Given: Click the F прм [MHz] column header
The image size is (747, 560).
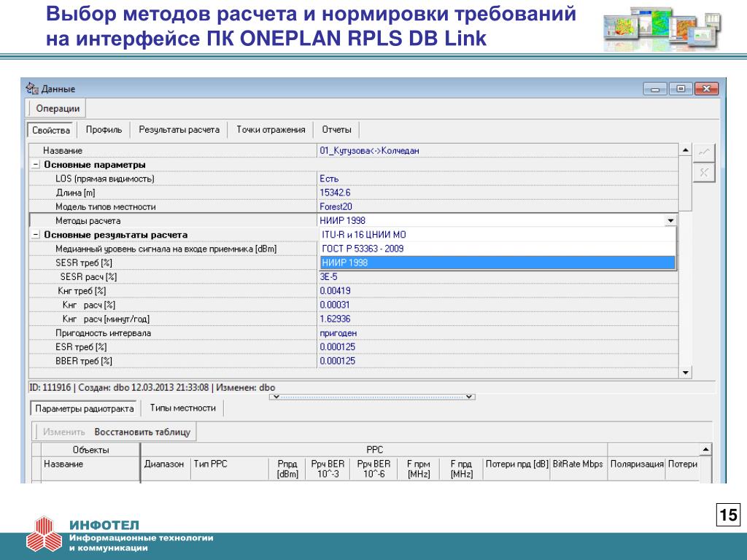Looking at the screenshot, I should point(418,469).
